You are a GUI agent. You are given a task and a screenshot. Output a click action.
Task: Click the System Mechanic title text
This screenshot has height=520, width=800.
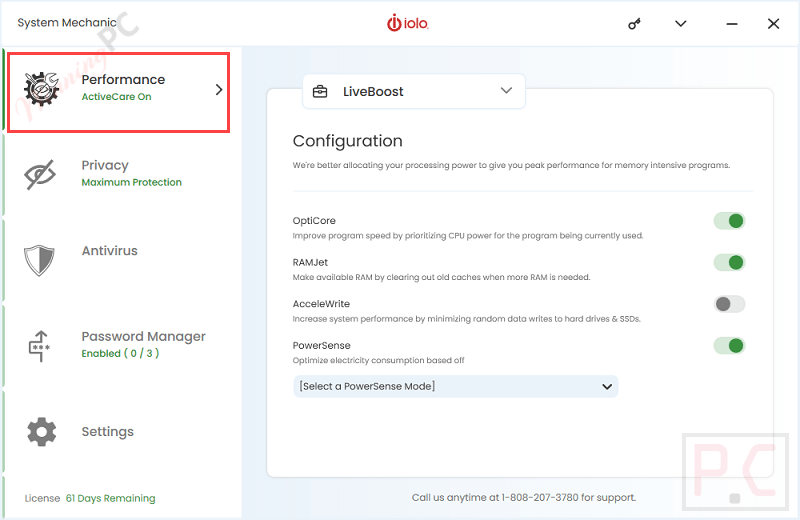tap(67, 22)
